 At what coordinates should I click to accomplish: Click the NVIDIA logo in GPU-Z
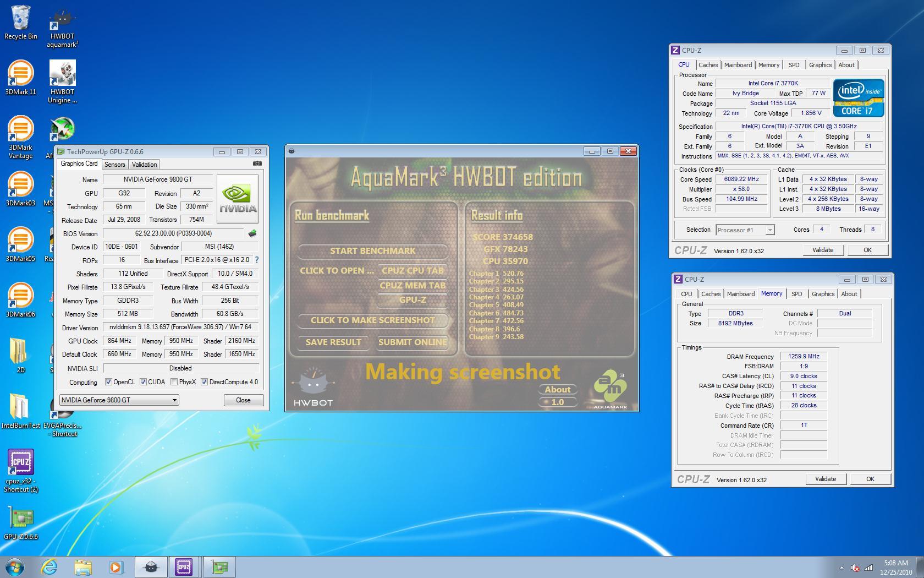pyautogui.click(x=238, y=199)
